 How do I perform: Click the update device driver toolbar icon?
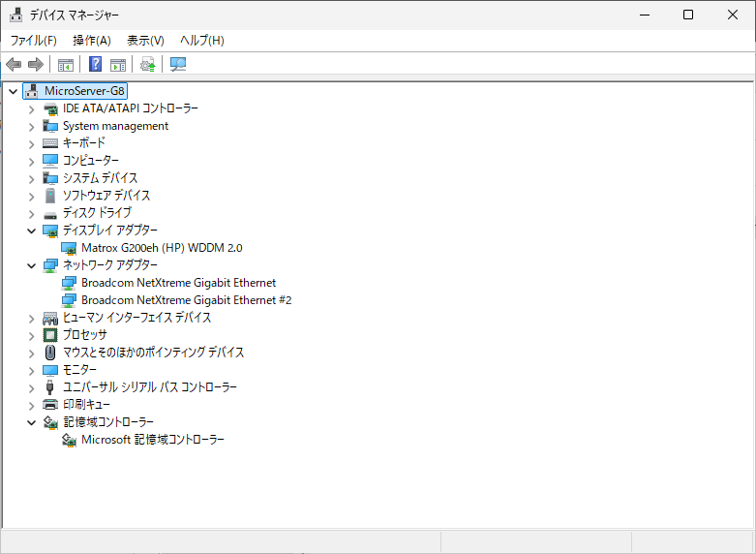tap(147, 65)
